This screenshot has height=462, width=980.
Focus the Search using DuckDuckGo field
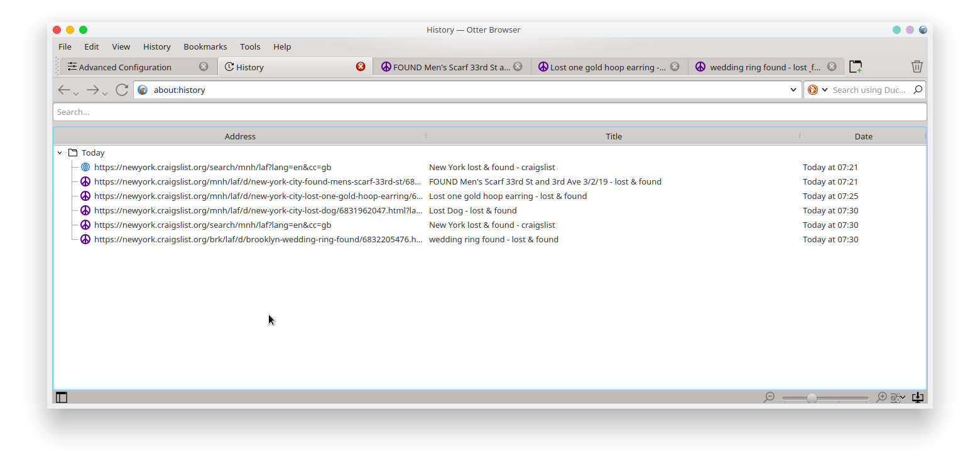click(x=869, y=90)
